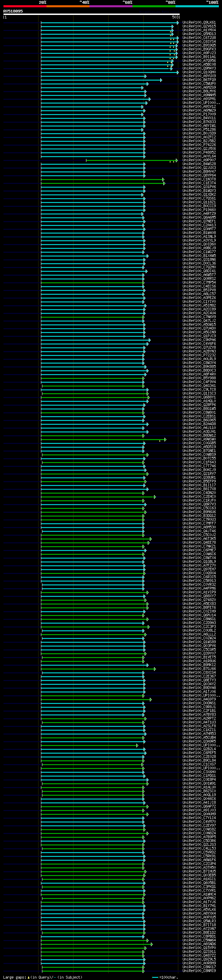Click the cyan =100char. scale line
Image resolution: width=222 pixels, height=980 pixels.
[x=155, y=977]
